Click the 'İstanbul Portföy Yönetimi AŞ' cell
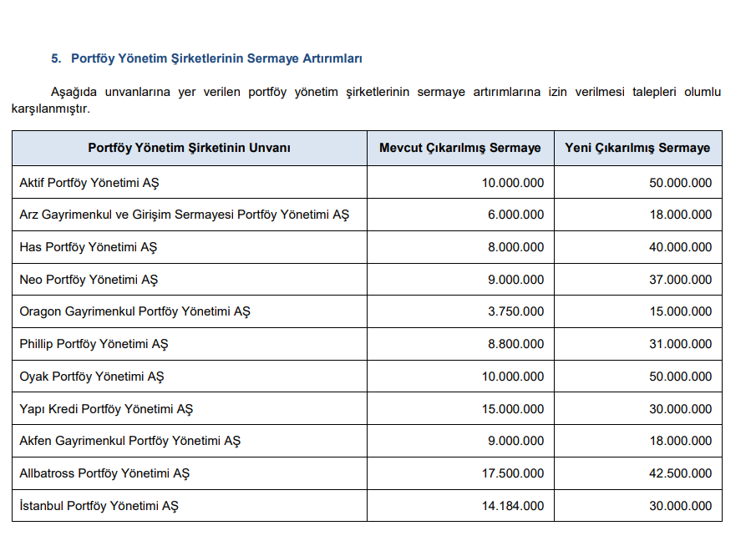 99,506
